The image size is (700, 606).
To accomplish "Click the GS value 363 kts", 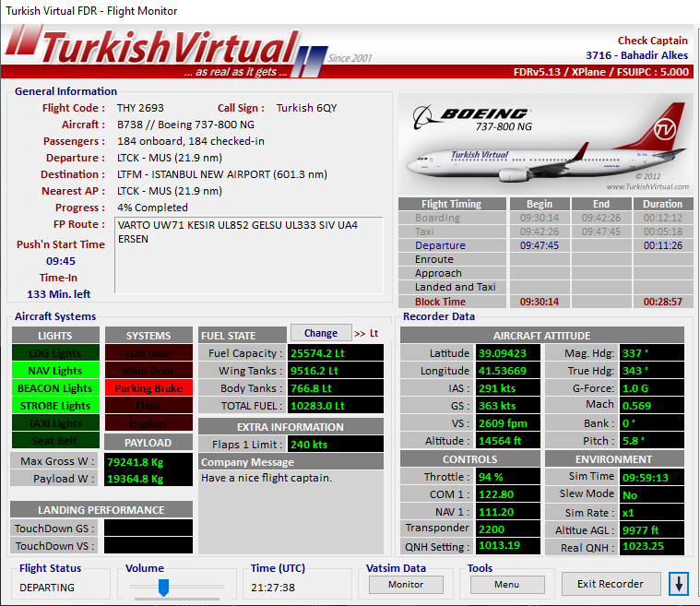I will click(x=508, y=406).
